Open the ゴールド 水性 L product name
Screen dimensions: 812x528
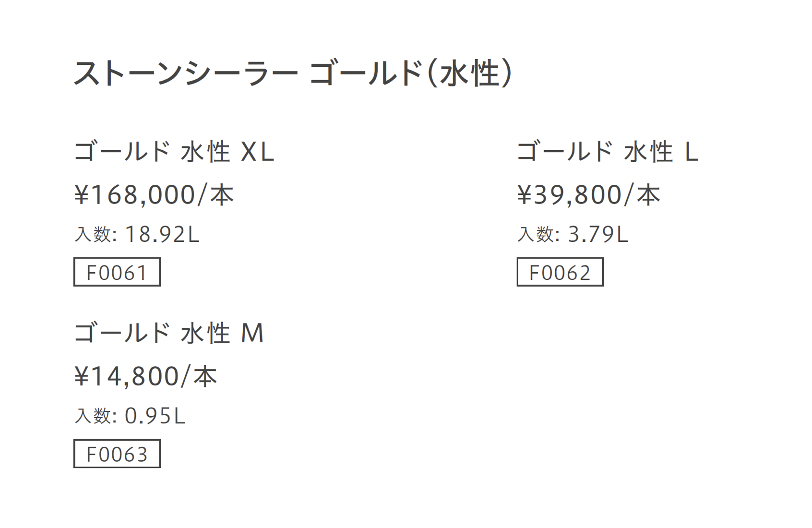[608, 152]
